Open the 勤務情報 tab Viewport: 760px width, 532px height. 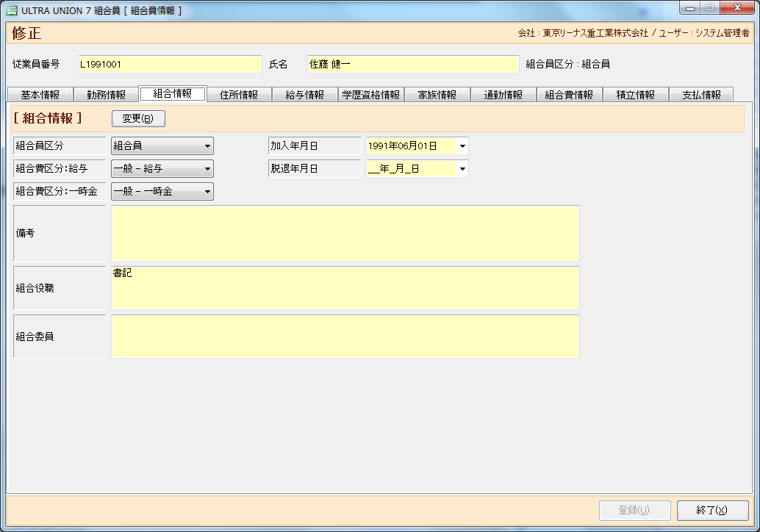click(x=106, y=95)
